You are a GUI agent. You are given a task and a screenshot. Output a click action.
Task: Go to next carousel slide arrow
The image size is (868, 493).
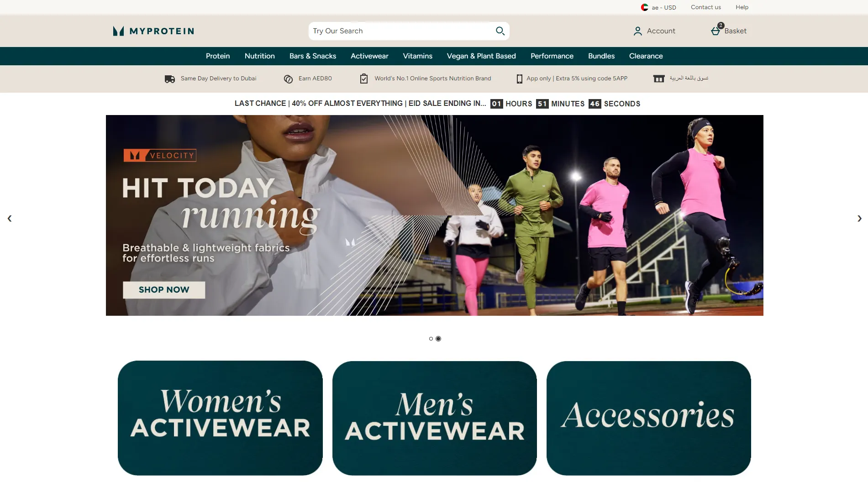[859, 218]
